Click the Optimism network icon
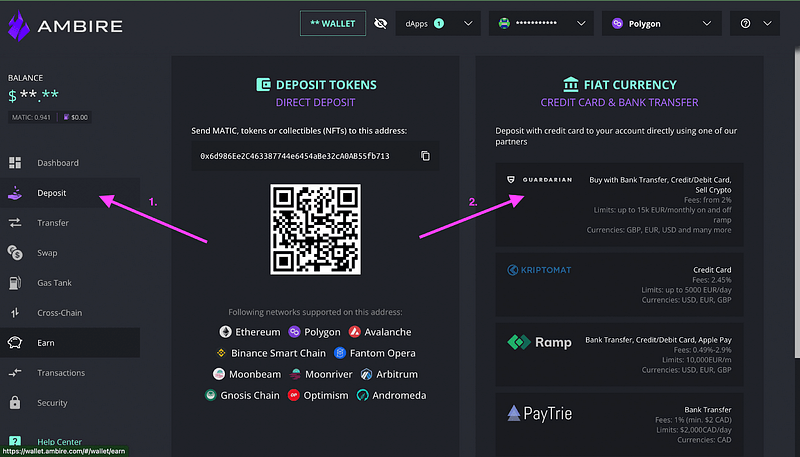 click(293, 395)
